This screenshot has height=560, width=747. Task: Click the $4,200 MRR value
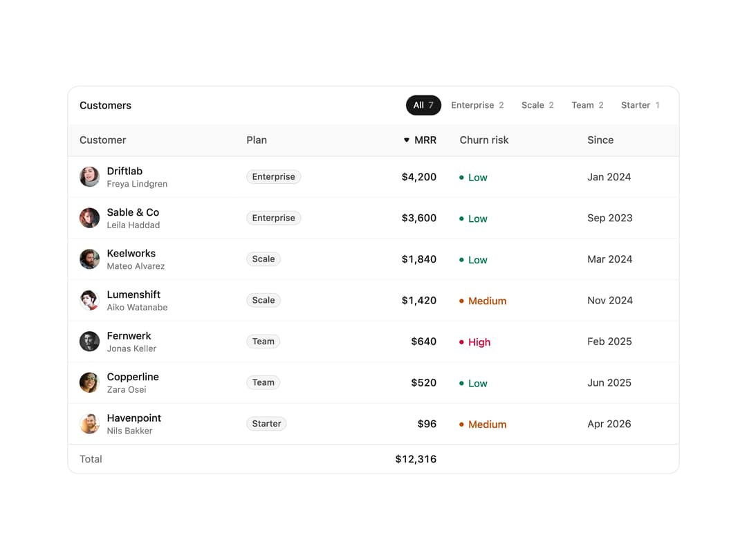[418, 177]
